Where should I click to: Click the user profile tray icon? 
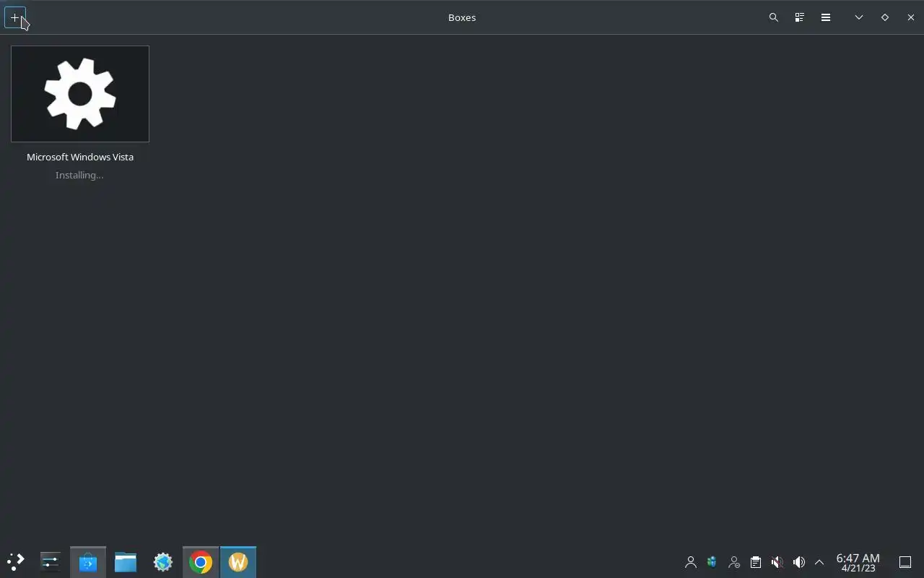(691, 562)
